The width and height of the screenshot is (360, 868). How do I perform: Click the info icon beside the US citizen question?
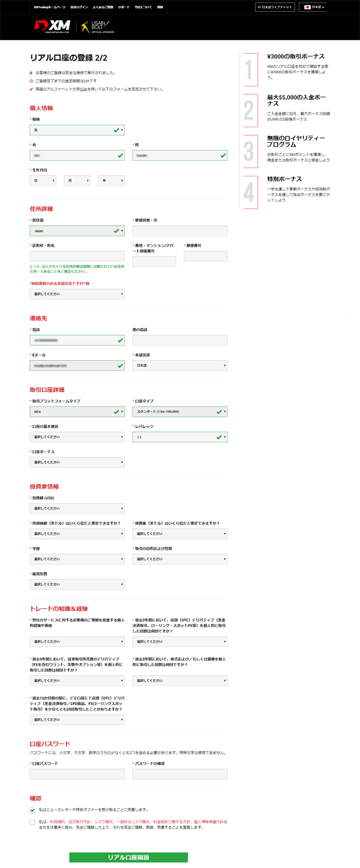[88, 283]
